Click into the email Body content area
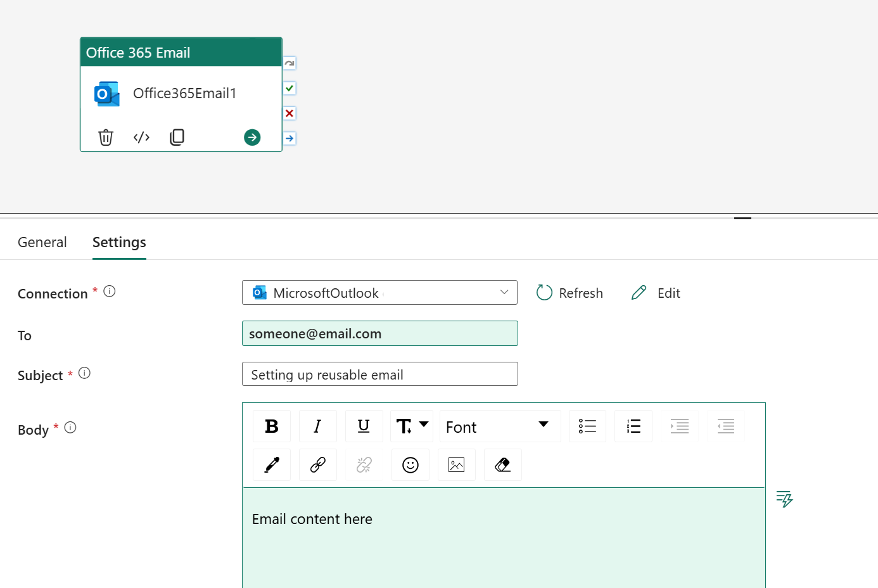This screenshot has width=878, height=588. [504, 537]
